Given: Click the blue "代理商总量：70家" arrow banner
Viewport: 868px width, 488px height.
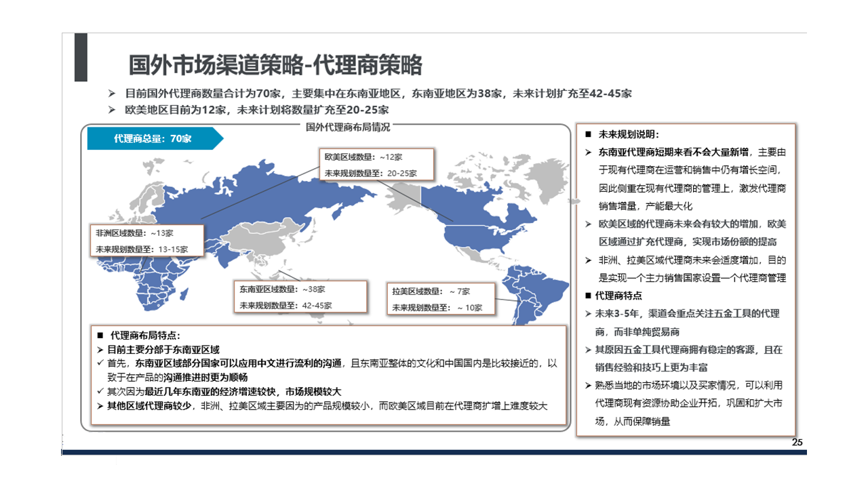Looking at the screenshot, I should click(153, 139).
